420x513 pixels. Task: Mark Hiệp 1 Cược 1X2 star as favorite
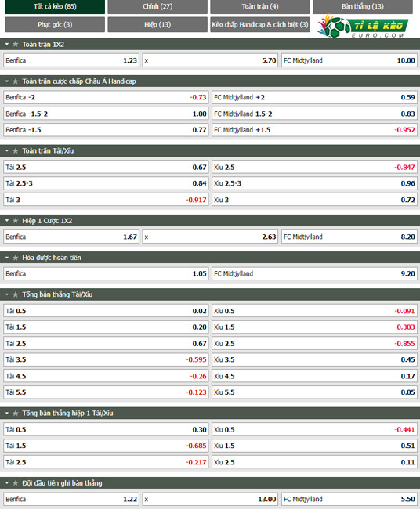tap(15, 221)
